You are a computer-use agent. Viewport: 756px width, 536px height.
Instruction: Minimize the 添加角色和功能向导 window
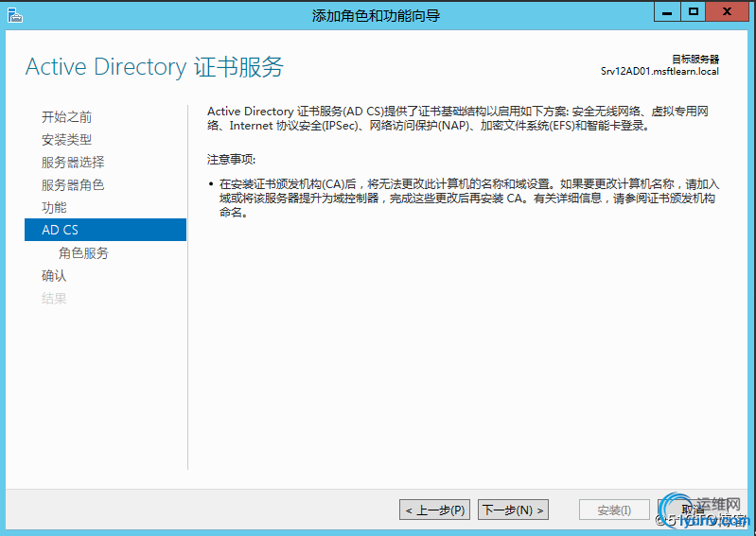(667, 12)
